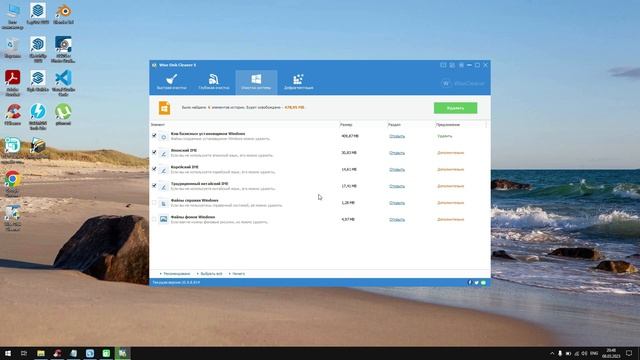Open the Recycle Bin desktop icon
The width and height of the screenshot is (640, 360).
tap(13, 47)
